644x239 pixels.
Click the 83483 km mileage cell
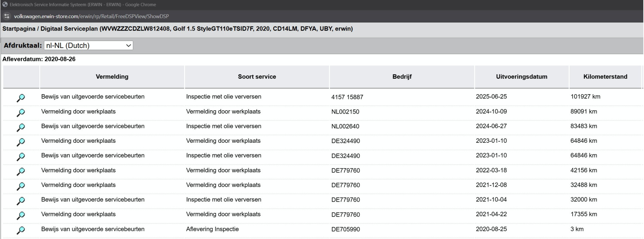pos(584,126)
